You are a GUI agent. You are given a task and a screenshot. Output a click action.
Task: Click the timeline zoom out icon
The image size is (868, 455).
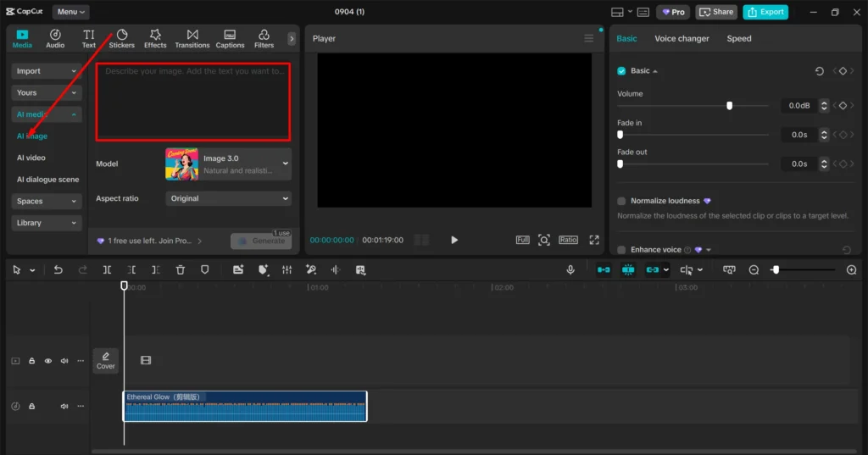point(754,269)
